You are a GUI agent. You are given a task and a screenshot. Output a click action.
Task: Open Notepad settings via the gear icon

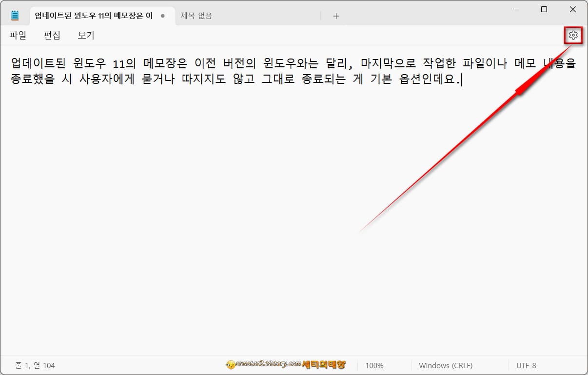pos(573,35)
